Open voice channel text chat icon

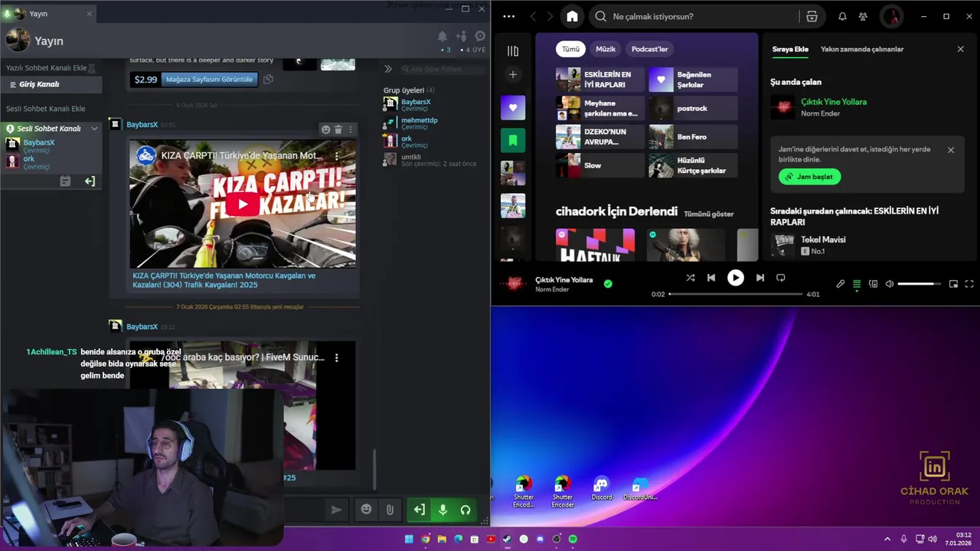[65, 181]
